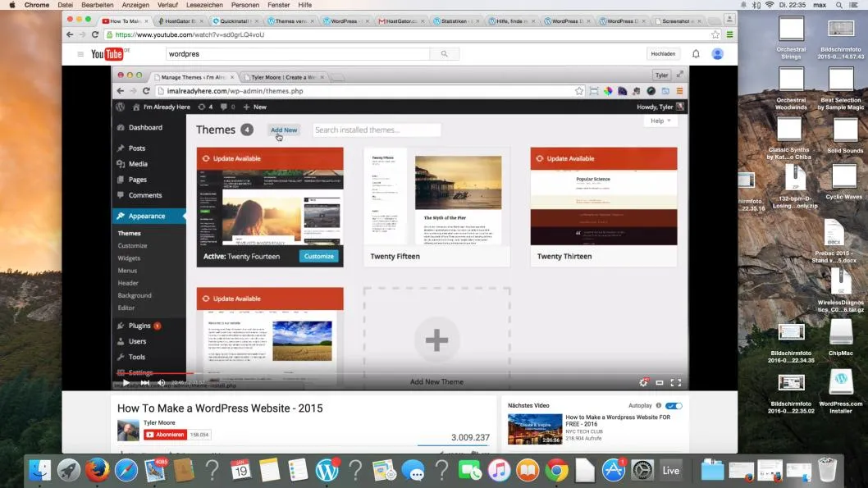Open next video thumbnail 2:56:56

click(x=535, y=429)
